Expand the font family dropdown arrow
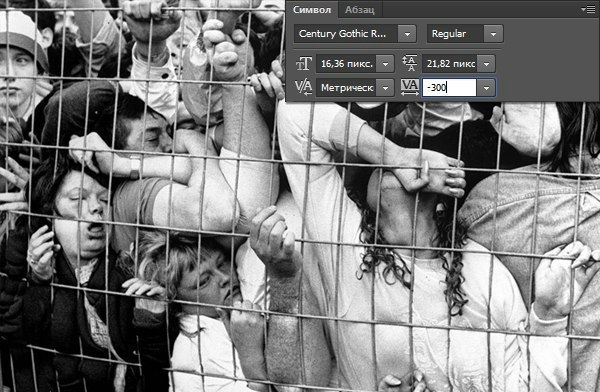 coord(407,34)
